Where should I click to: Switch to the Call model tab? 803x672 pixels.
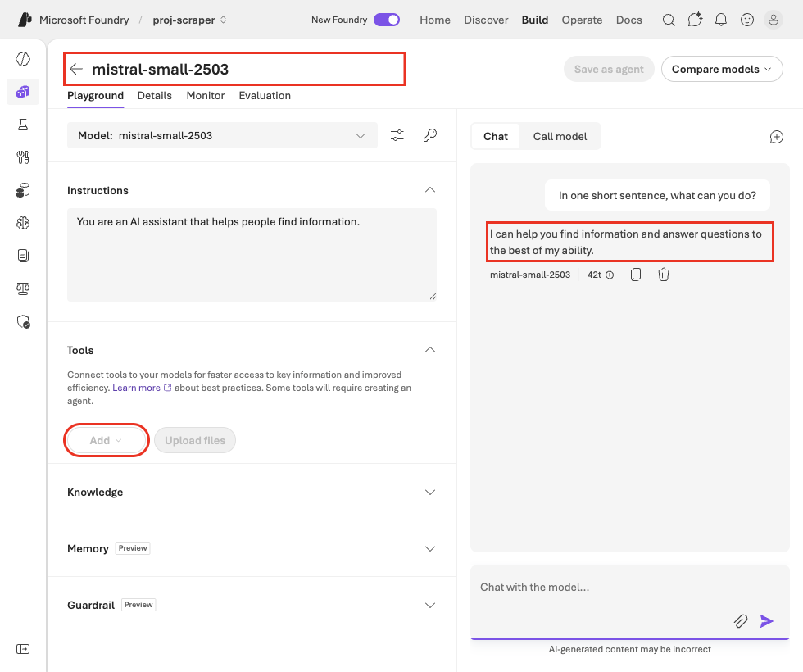[560, 137]
